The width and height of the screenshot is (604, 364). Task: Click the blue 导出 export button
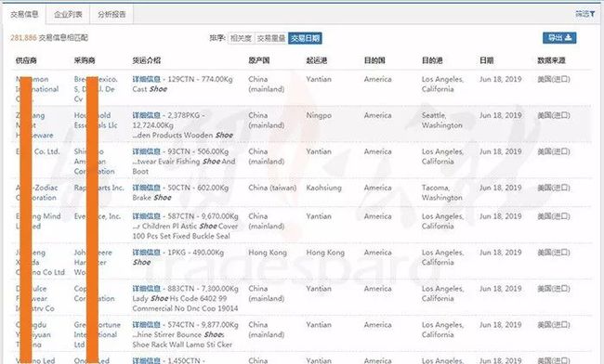[x=559, y=38]
